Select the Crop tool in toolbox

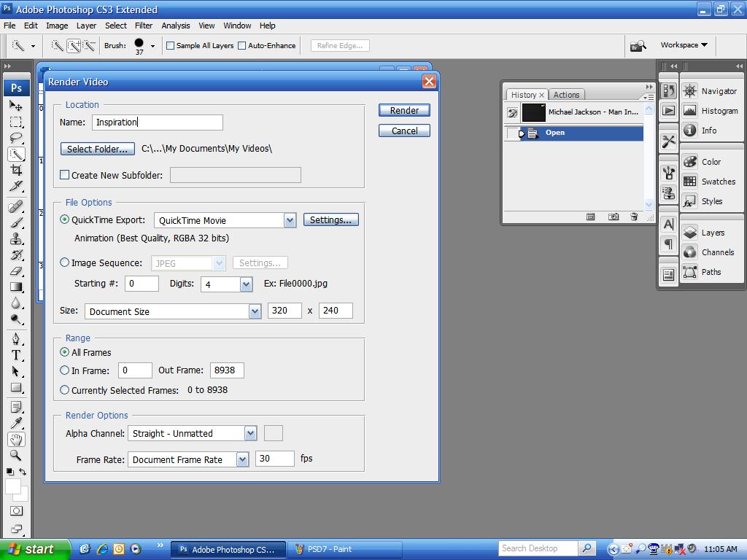(16, 170)
